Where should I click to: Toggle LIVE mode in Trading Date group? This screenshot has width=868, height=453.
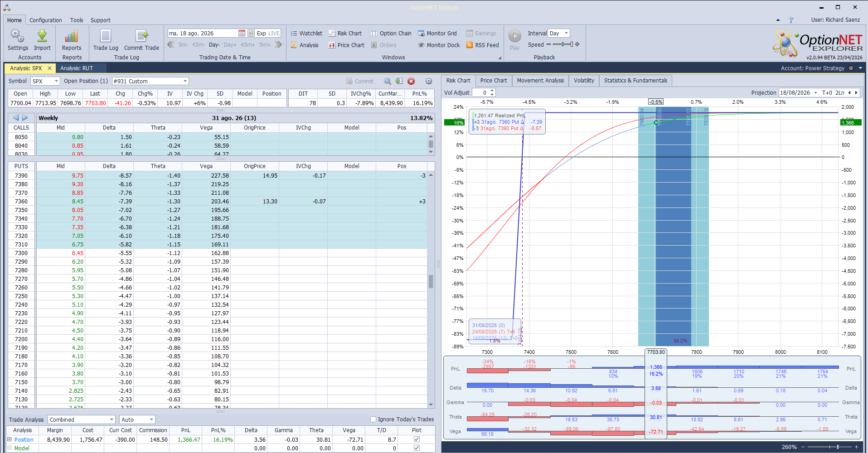point(274,33)
